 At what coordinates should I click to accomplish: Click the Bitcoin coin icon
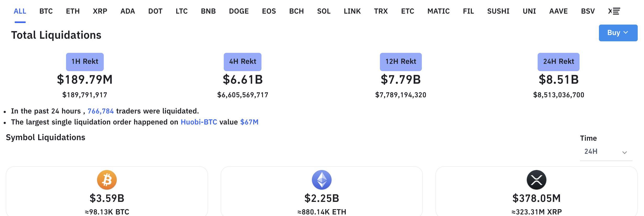(x=107, y=180)
